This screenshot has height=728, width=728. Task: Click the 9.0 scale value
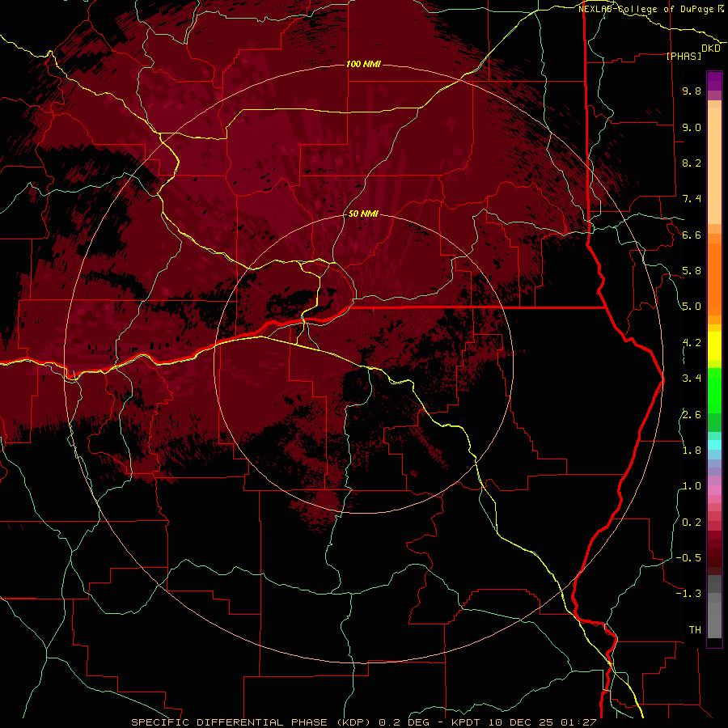click(x=692, y=127)
